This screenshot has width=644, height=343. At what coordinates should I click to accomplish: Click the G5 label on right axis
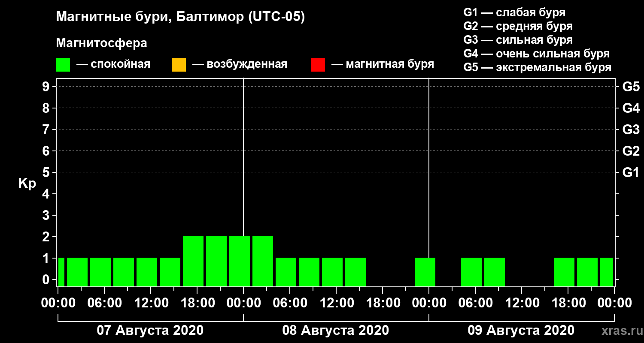[x=631, y=87]
